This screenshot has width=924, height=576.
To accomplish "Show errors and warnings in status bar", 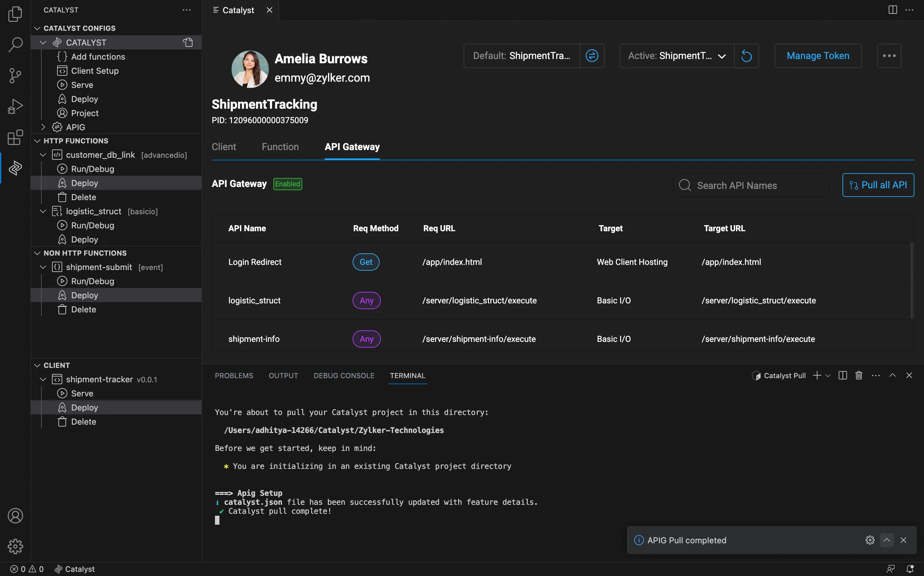I will pyautogui.click(x=27, y=569).
